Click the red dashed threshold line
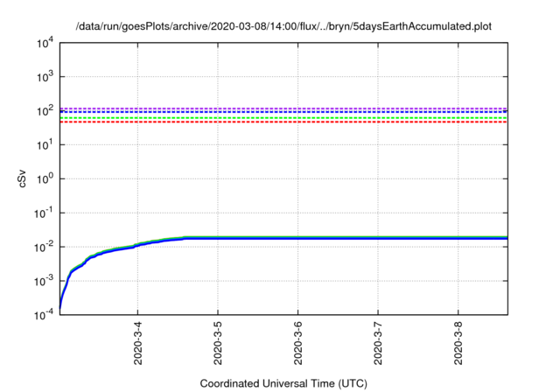Viewport: 560px width, 392px height. [283, 122]
